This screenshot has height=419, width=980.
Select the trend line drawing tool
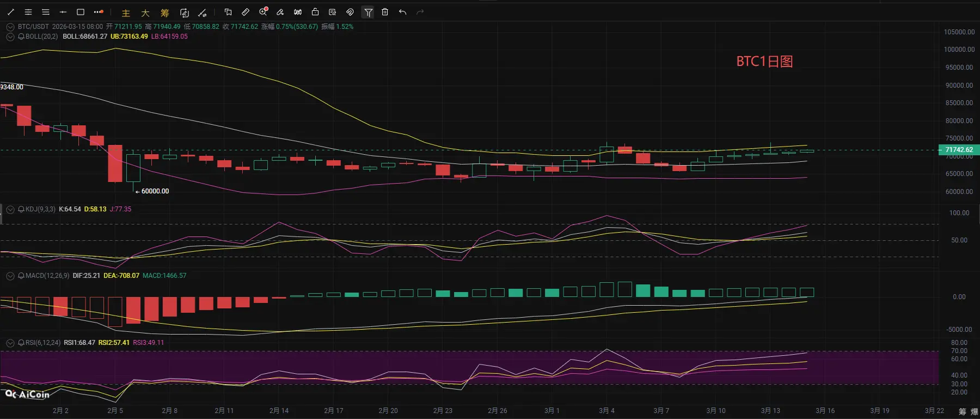coord(11,12)
